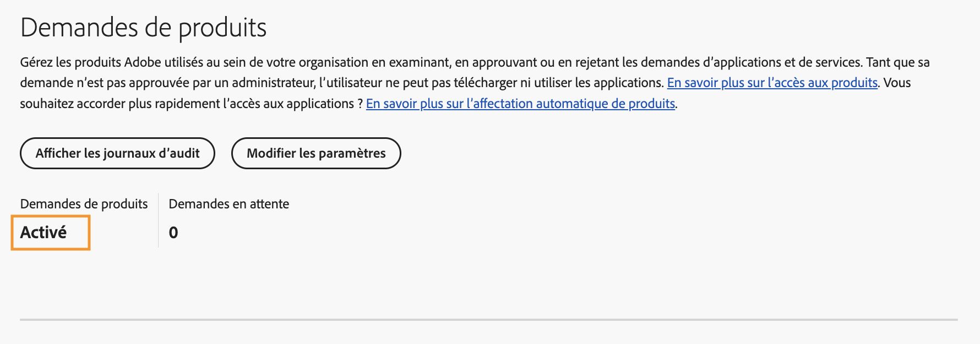The image size is (980, 344).
Task: Open the link about l'affectation automatique de produits
Action: click(521, 103)
